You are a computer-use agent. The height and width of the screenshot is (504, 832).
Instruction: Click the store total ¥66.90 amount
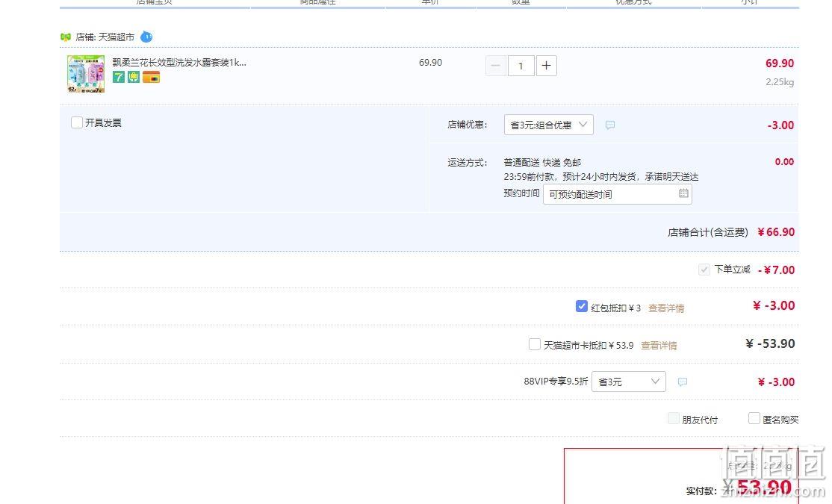pyautogui.click(x=776, y=231)
